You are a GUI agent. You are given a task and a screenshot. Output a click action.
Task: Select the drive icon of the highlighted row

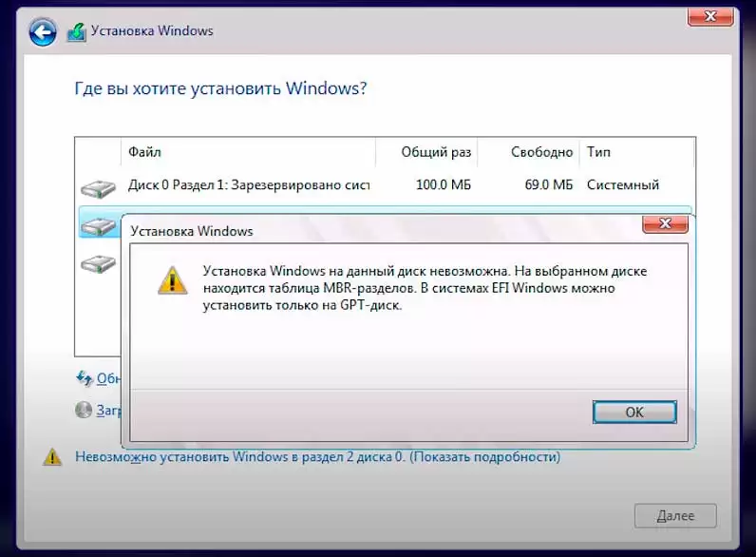(99, 226)
